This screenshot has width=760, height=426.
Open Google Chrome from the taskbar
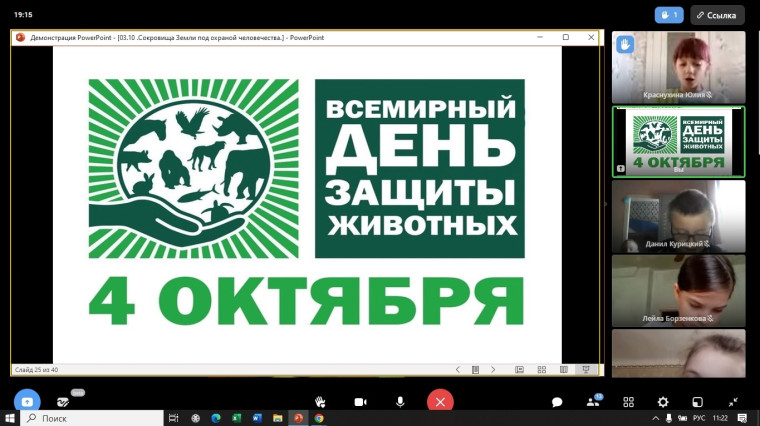pos(318,418)
